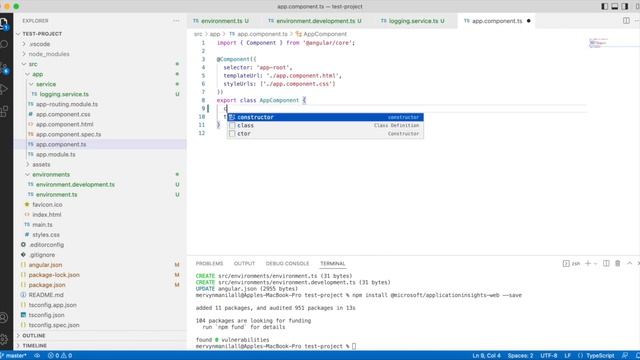Open the master branch status item

pyautogui.click(x=15, y=356)
